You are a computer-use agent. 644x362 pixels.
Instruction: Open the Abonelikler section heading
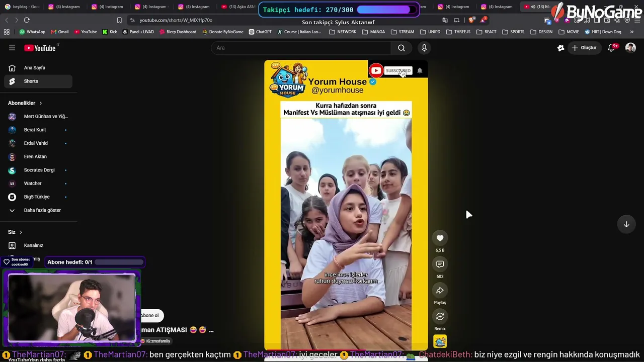25,103
